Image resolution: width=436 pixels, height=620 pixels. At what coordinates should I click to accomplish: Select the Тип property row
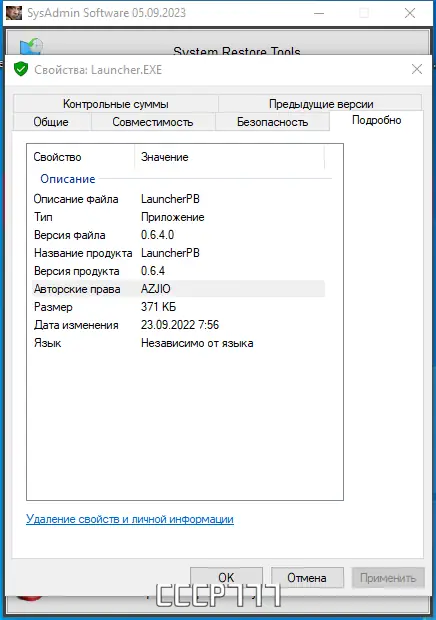(x=178, y=217)
